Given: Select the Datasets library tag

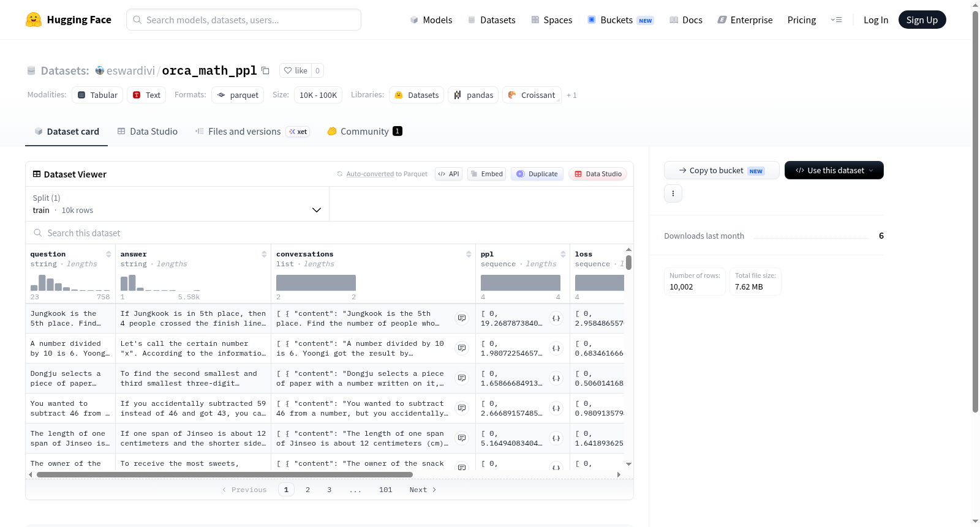Looking at the screenshot, I should tap(417, 95).
